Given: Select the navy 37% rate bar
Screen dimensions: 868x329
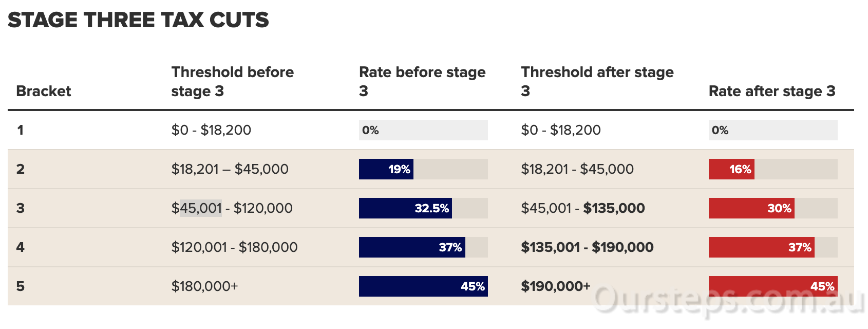Looking at the screenshot, I should [412, 247].
